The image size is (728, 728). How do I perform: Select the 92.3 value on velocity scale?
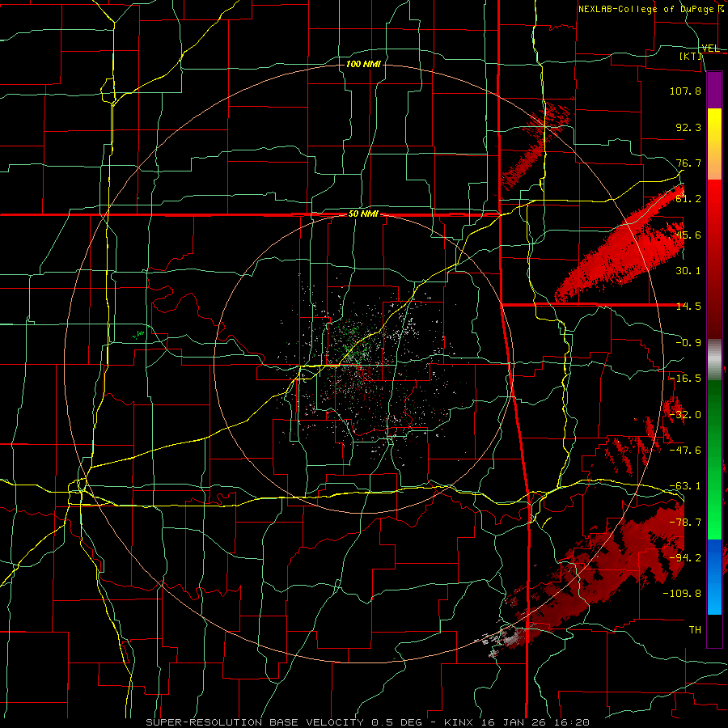coord(688,127)
